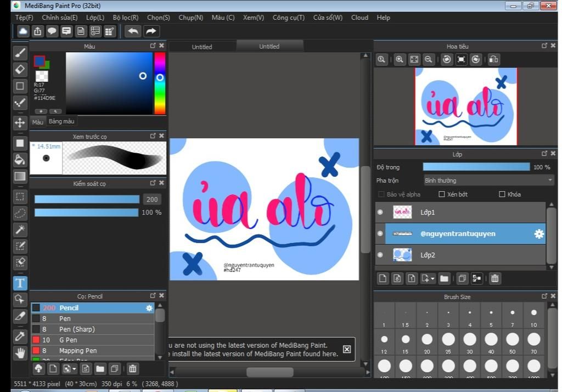Image resolution: width=562 pixels, height=392 pixels.
Task: Click the canvas horizontal scrollbar
Action: click(x=269, y=372)
